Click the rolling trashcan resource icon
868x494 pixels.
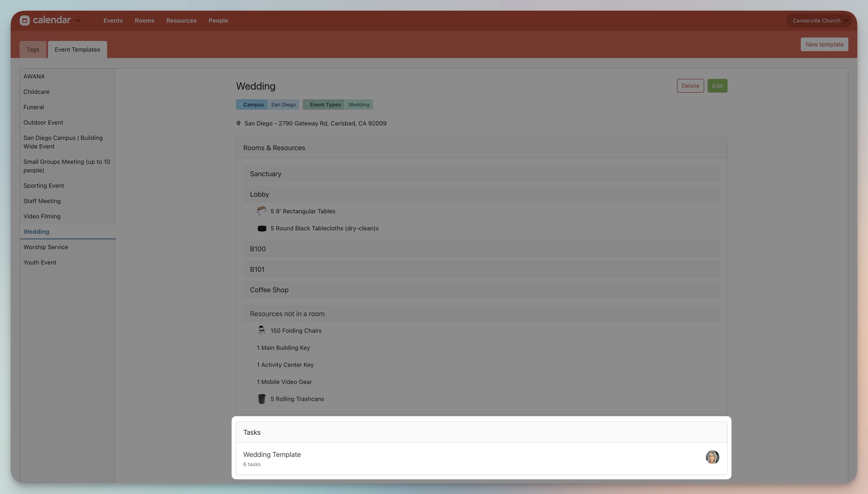262,399
